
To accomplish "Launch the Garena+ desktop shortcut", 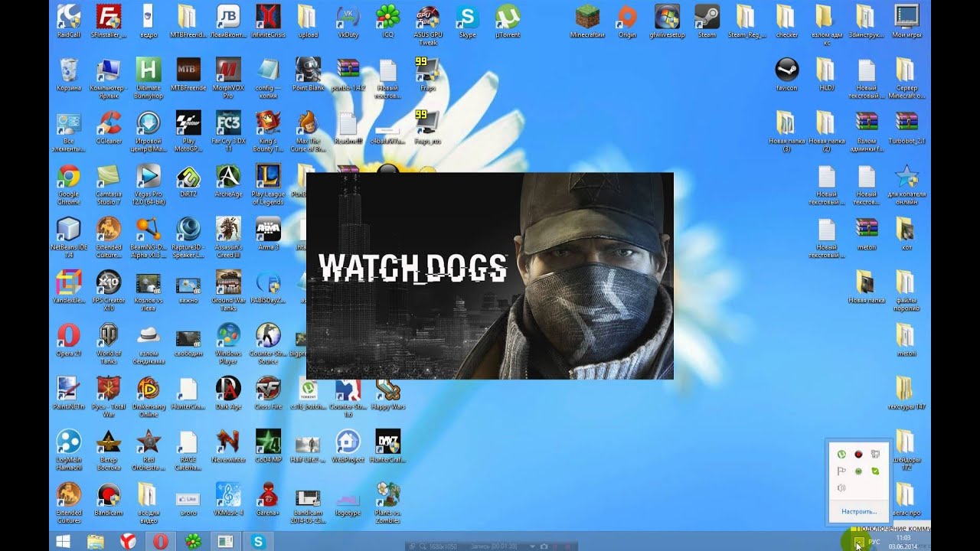I will pyautogui.click(x=268, y=500).
